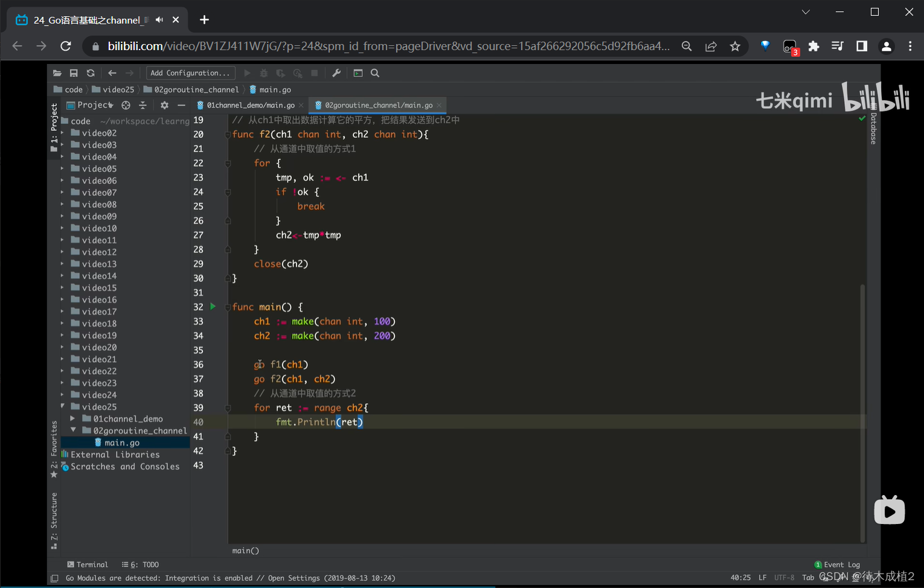The height and width of the screenshot is (588, 924).
Task: Reload the browser page
Action: 66,46
